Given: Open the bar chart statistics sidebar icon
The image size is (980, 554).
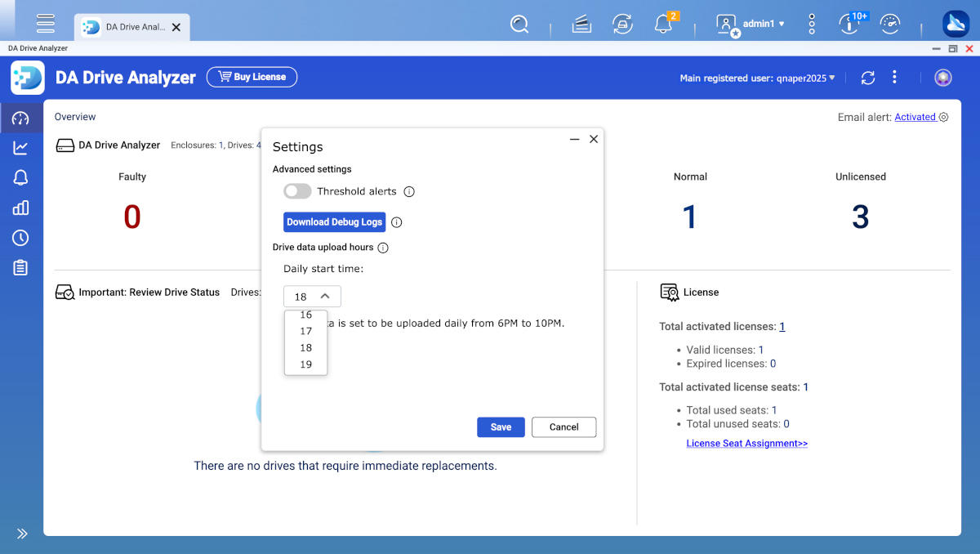Looking at the screenshot, I should (x=20, y=208).
